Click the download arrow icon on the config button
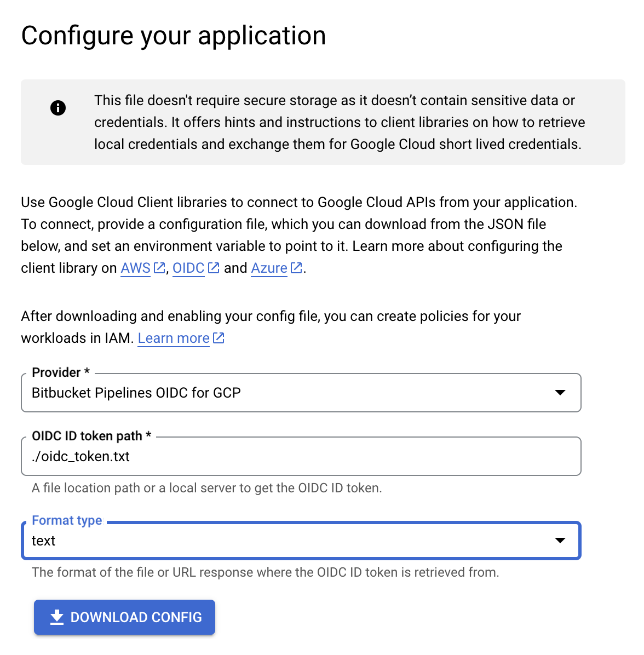 (56, 617)
